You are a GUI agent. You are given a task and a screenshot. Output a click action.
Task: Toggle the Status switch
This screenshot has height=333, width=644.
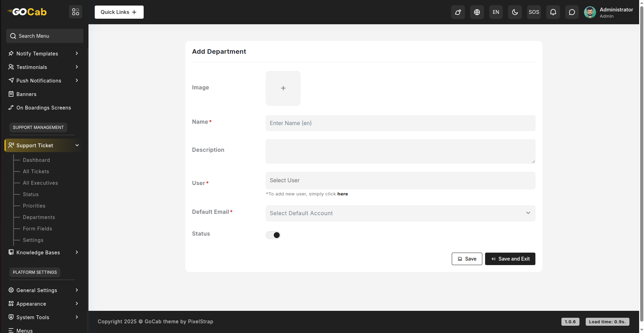[x=273, y=235]
